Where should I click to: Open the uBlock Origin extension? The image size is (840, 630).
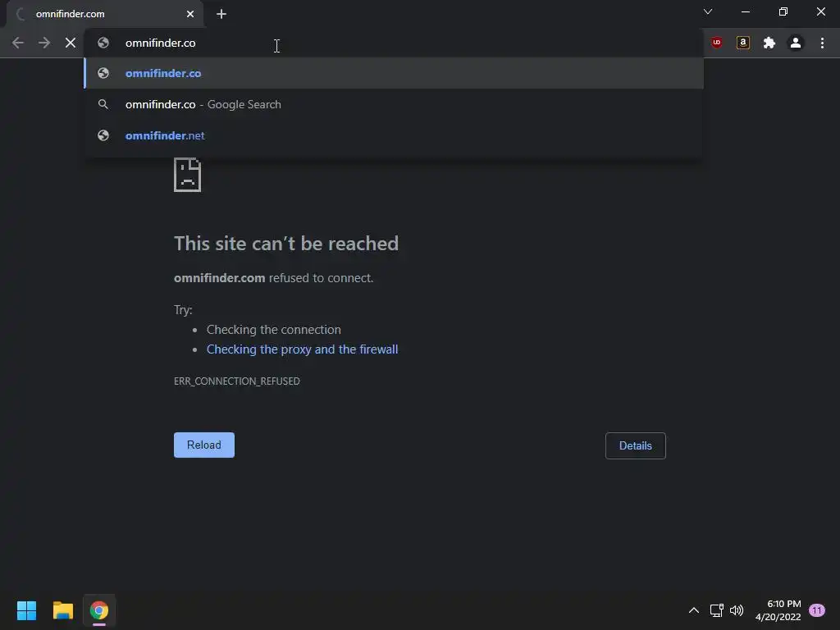point(717,43)
